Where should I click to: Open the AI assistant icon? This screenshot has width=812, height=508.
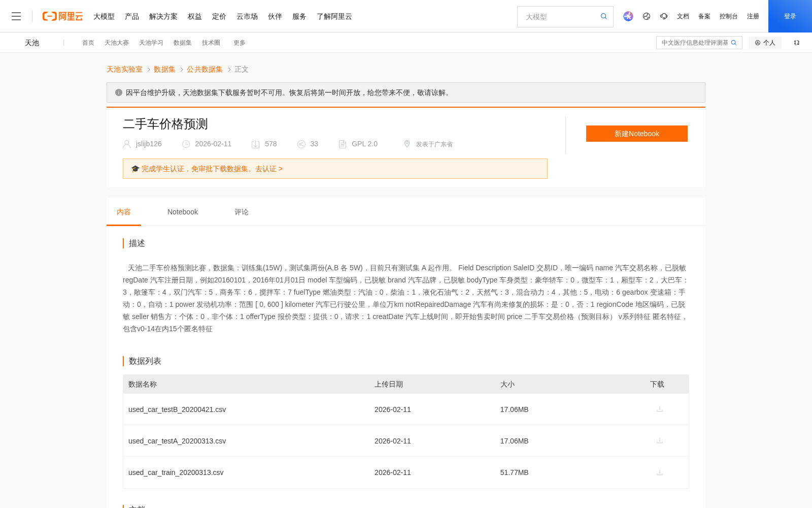pyautogui.click(x=628, y=16)
